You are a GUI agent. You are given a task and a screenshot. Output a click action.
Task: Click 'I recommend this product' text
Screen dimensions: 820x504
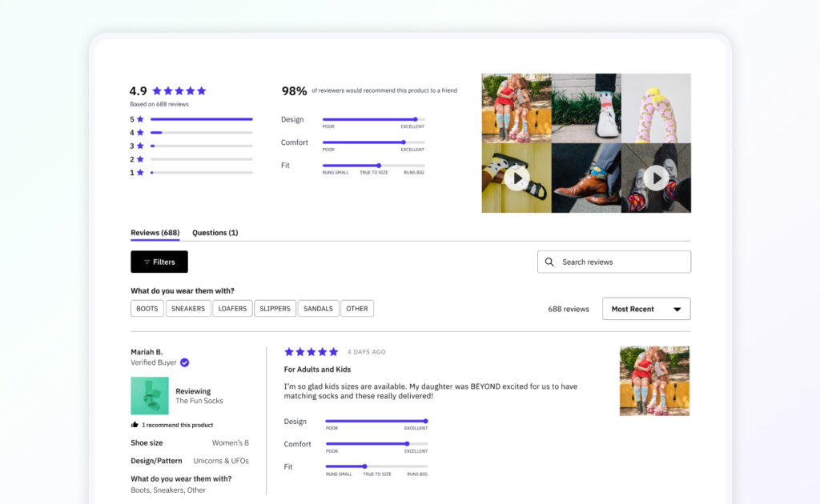[x=178, y=425]
